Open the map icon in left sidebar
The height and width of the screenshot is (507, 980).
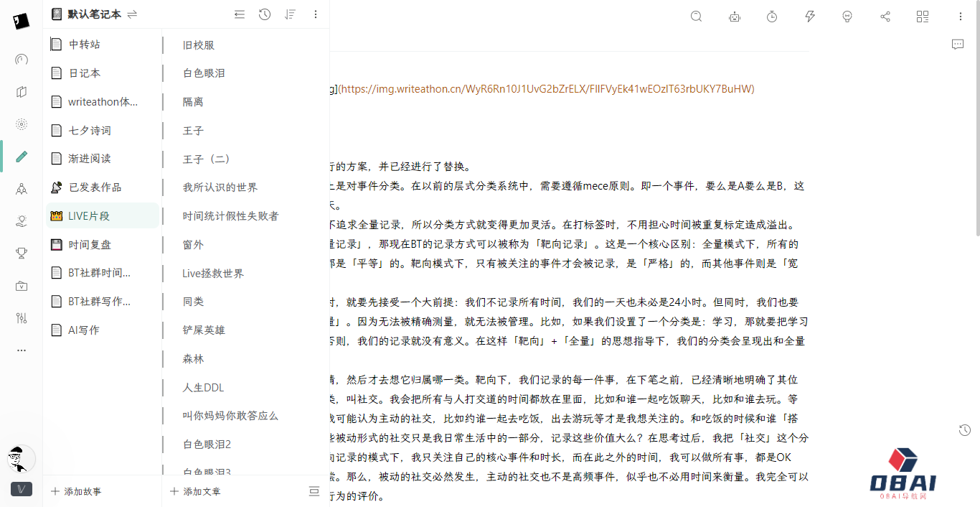tap(22, 92)
